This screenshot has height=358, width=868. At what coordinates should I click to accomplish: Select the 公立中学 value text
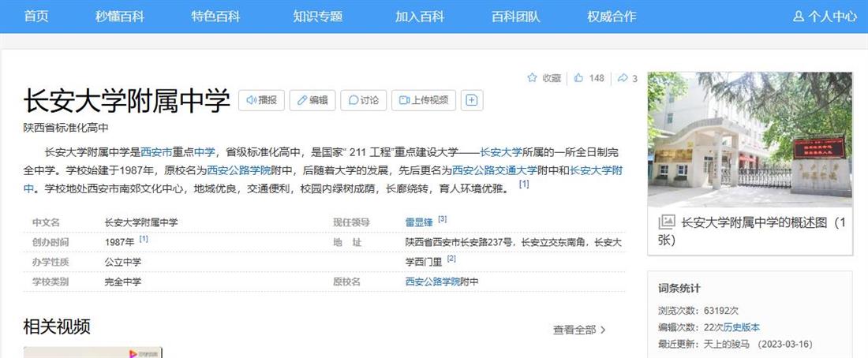click(x=123, y=262)
